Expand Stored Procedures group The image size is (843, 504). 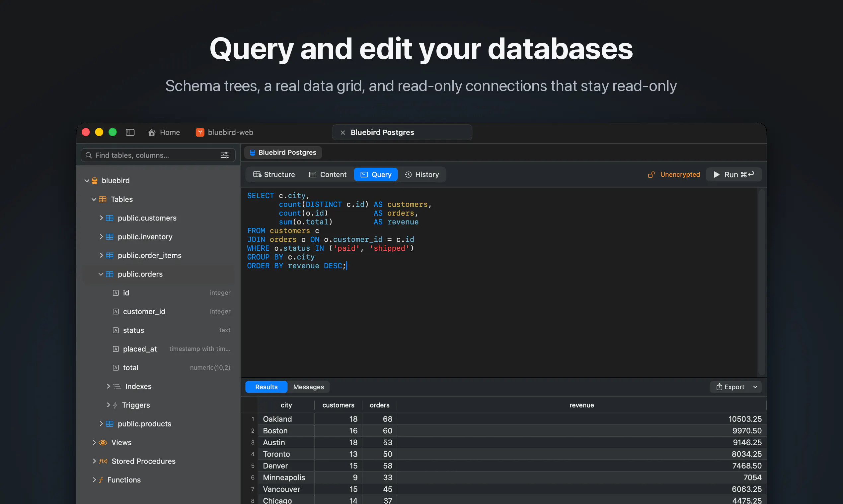point(94,461)
